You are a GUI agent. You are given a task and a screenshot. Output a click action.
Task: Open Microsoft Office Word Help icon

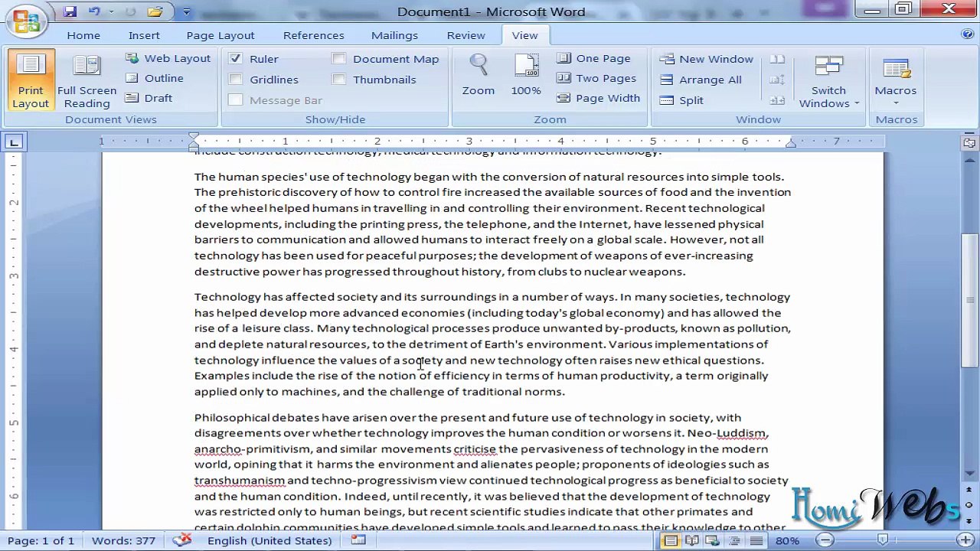[x=968, y=34]
